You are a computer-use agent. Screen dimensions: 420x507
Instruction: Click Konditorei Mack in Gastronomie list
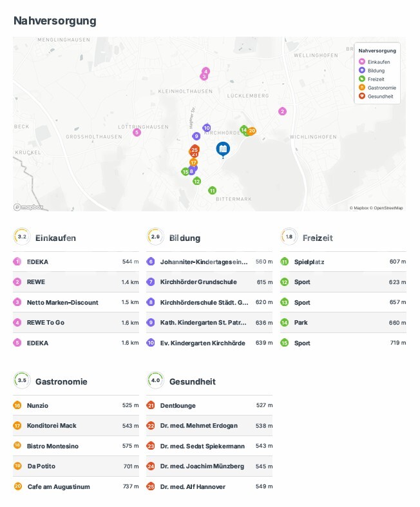click(53, 426)
